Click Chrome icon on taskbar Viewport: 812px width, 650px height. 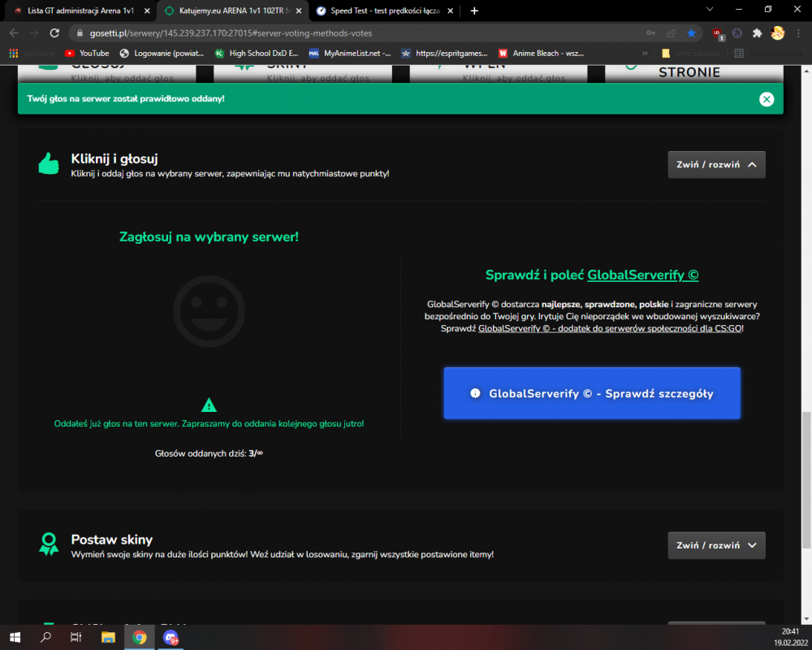coord(140,637)
